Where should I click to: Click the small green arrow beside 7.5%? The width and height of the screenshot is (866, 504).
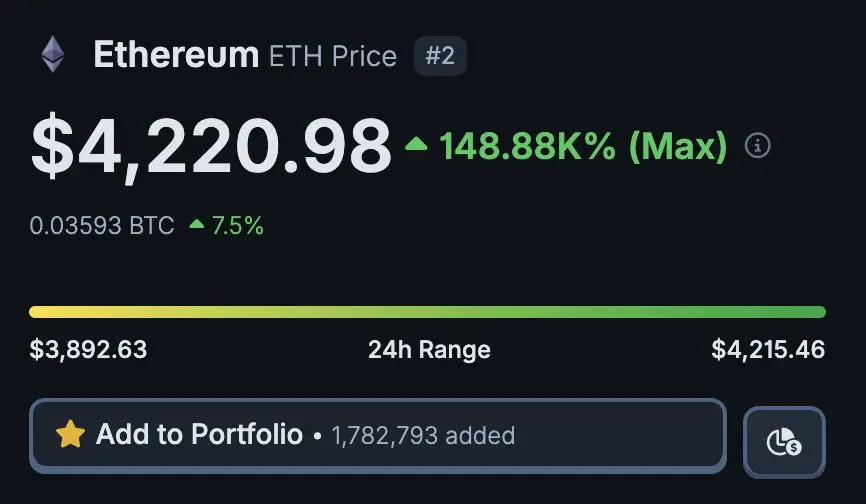(x=197, y=224)
